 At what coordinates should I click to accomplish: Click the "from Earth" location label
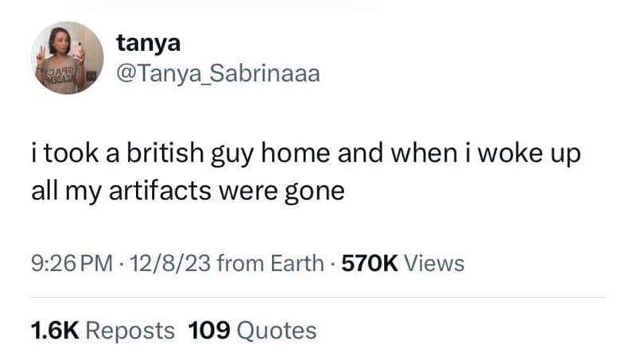click(x=270, y=261)
